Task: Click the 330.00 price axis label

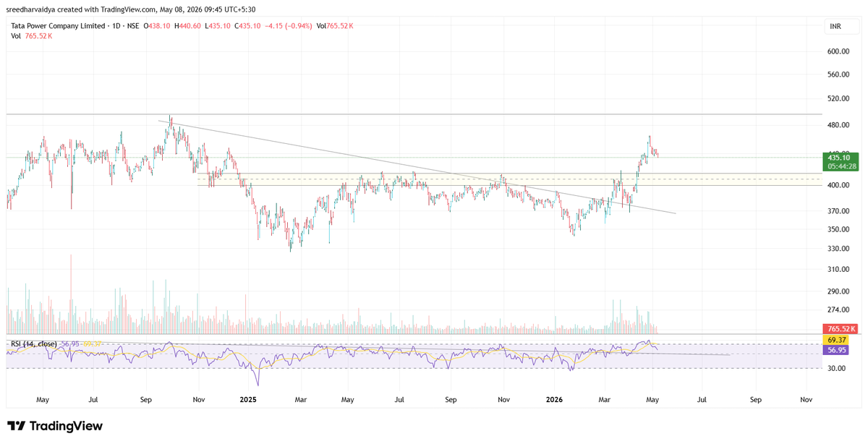Action: click(838, 249)
